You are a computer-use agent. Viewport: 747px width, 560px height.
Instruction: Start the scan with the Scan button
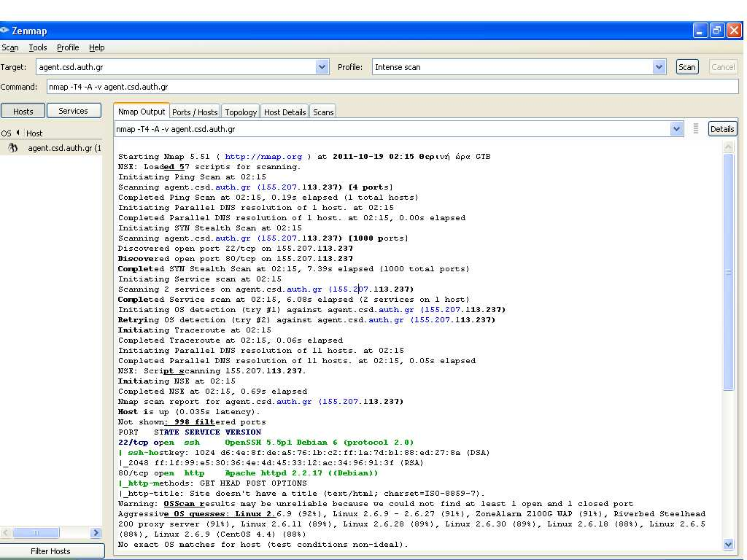click(686, 67)
